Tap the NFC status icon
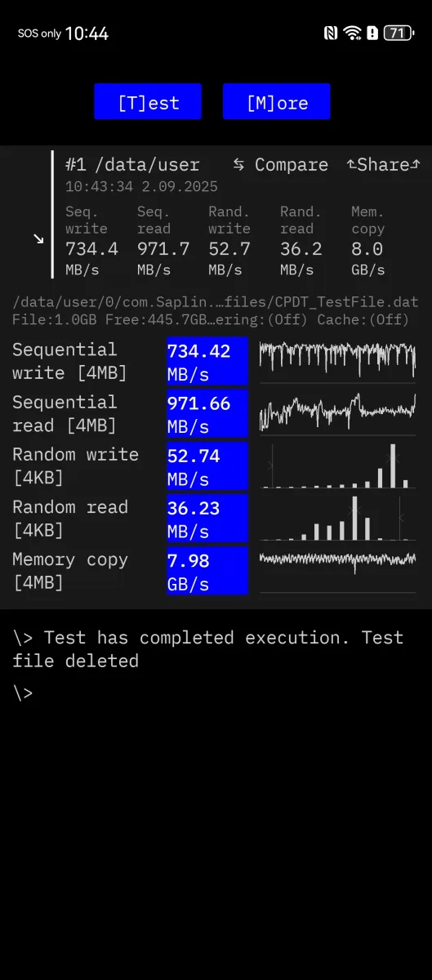This screenshot has height=980, width=432. point(331,33)
